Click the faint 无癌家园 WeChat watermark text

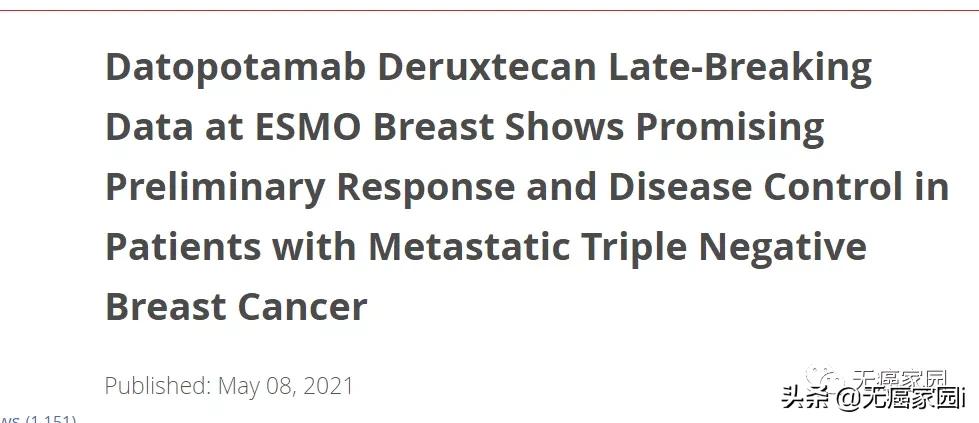(900, 379)
